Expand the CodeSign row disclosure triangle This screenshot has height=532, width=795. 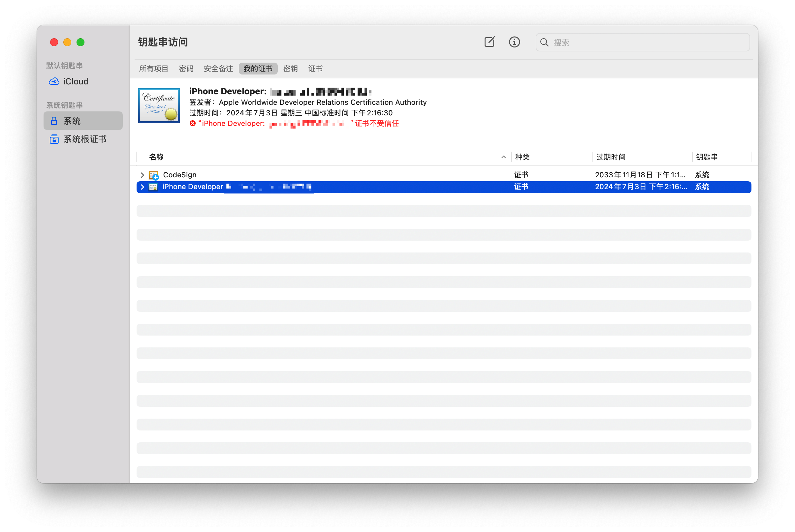(x=142, y=175)
